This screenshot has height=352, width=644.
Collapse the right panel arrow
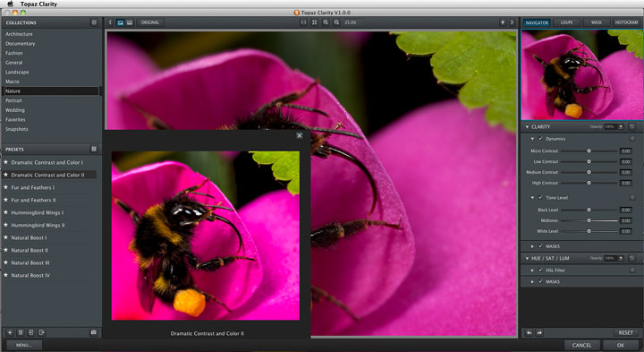coord(512,22)
